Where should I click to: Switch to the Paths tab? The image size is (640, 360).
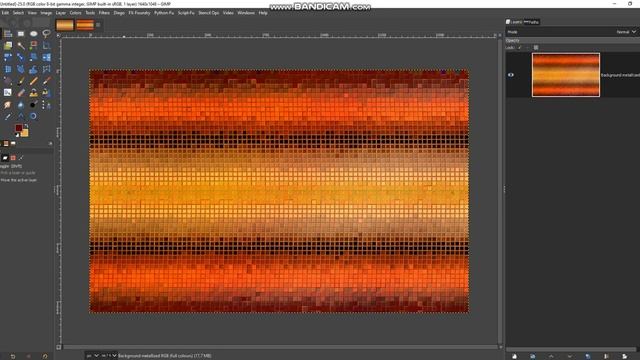pyautogui.click(x=532, y=22)
